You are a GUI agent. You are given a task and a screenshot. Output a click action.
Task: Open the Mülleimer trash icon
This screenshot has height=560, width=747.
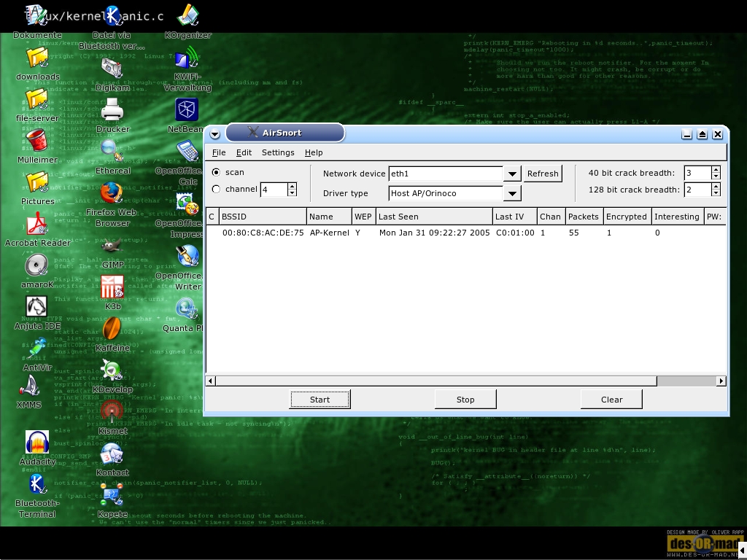click(x=37, y=141)
